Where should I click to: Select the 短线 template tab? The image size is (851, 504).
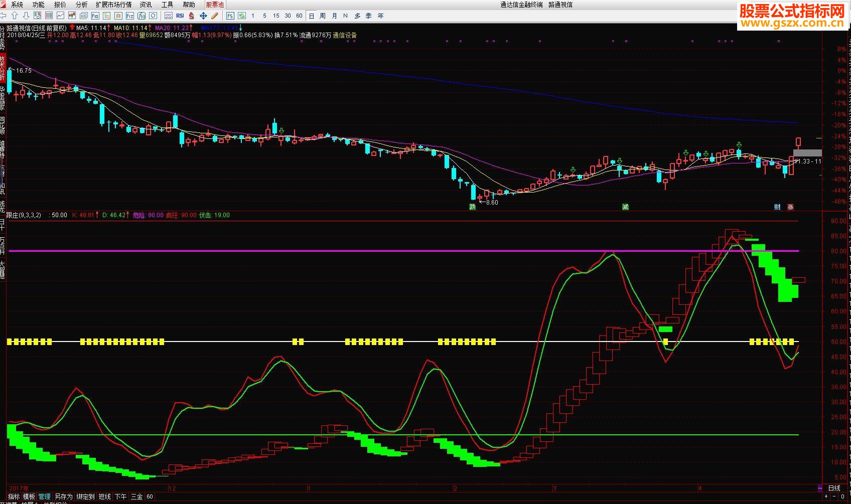point(105,496)
